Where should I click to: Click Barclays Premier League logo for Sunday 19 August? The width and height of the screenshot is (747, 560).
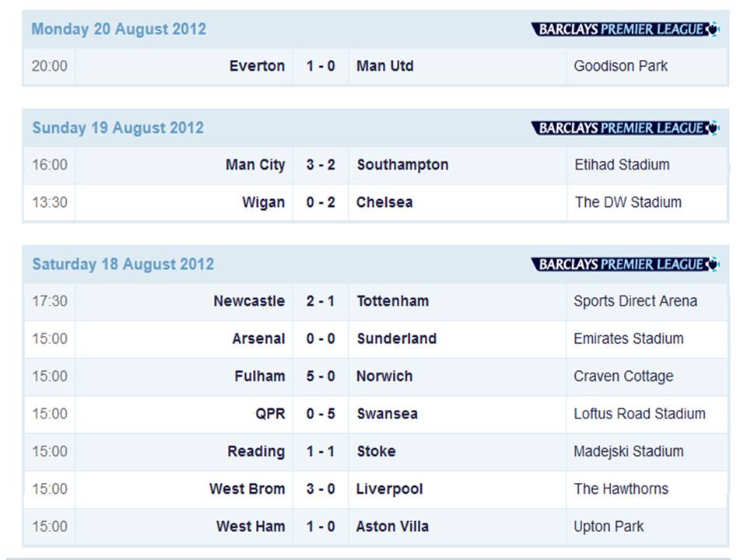pos(625,128)
